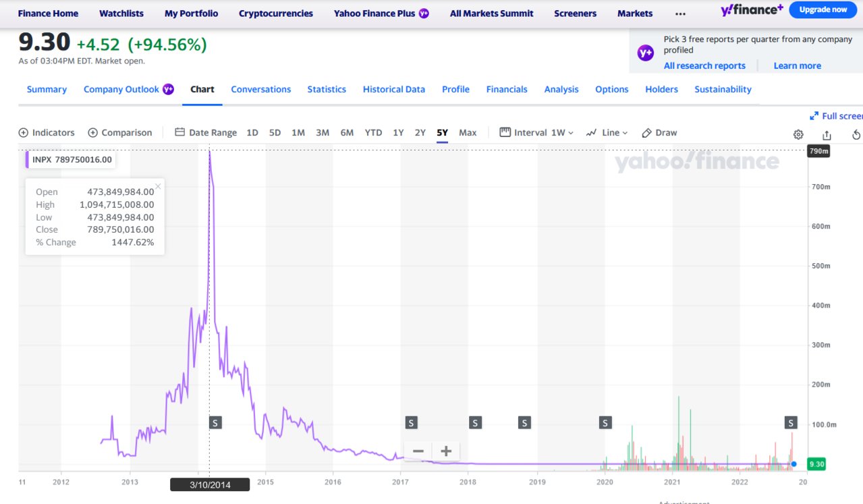The height and width of the screenshot is (504, 863).
Task: Switch chart to Full screen
Action: (837, 116)
